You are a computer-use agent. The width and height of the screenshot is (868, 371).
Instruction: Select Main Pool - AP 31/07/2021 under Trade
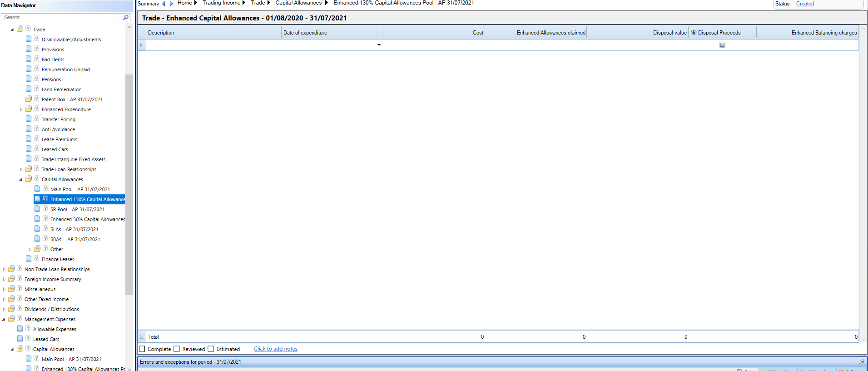pyautogui.click(x=80, y=189)
